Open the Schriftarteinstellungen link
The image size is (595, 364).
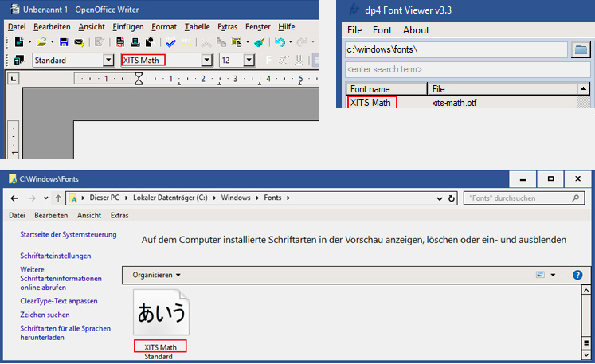[56, 256]
